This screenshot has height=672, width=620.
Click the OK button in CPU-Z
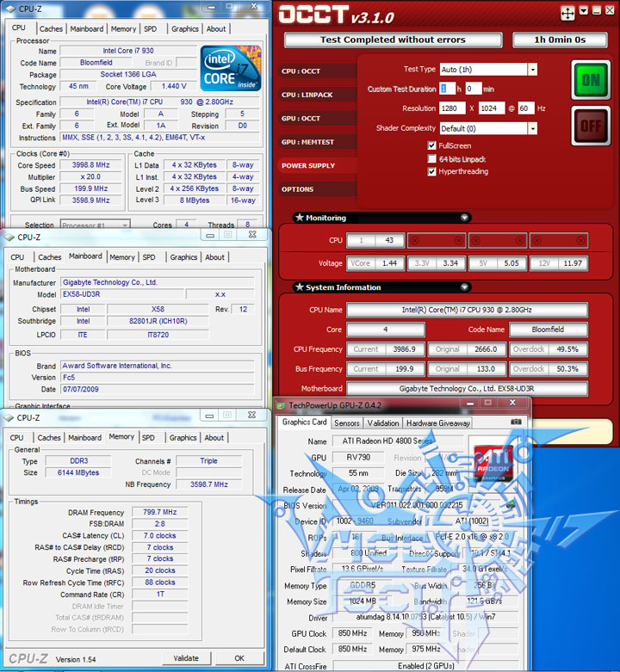coord(239,658)
